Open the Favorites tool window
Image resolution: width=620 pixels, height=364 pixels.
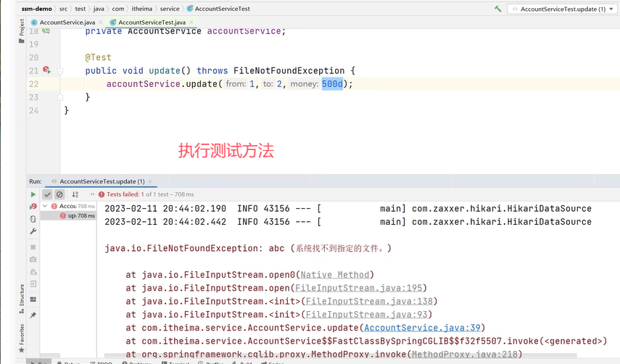[21, 339]
